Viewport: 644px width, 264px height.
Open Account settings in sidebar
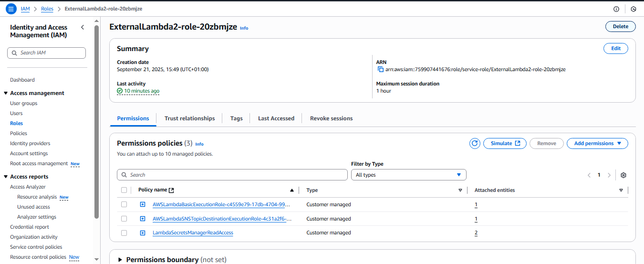coord(29,153)
